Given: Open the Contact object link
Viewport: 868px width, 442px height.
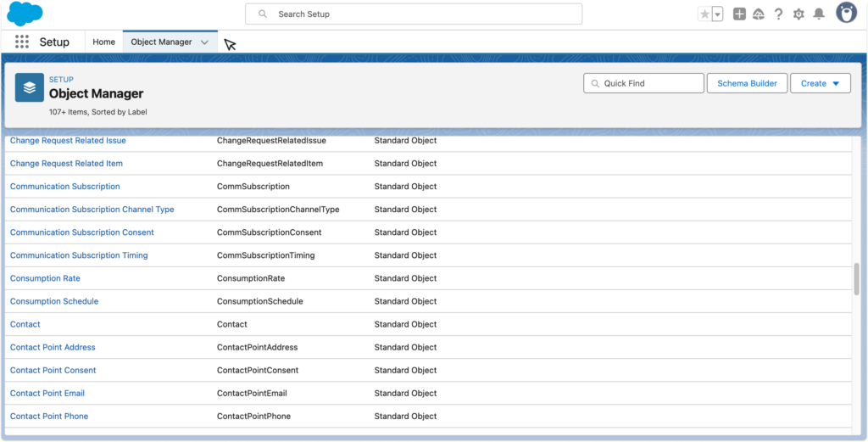Looking at the screenshot, I should click(25, 324).
